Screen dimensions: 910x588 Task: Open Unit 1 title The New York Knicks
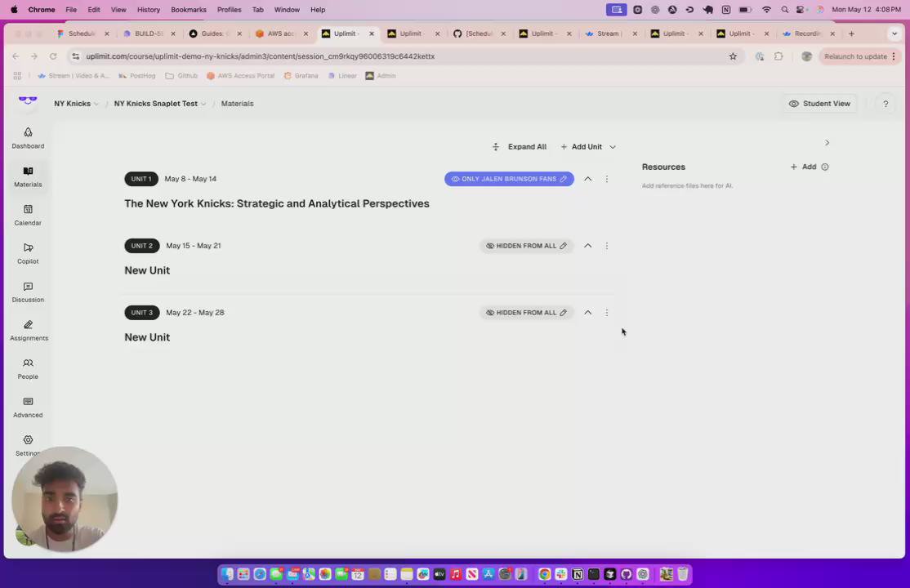[x=277, y=203]
